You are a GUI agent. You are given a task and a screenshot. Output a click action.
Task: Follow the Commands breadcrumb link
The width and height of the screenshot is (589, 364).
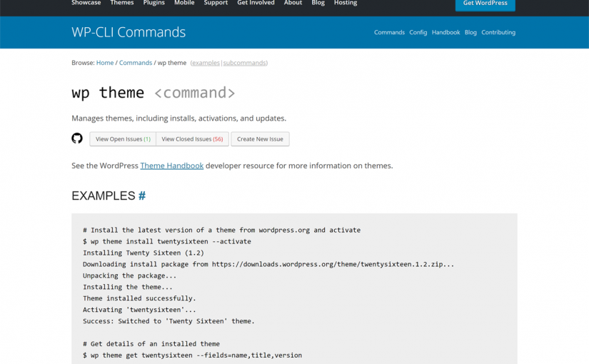coord(136,63)
